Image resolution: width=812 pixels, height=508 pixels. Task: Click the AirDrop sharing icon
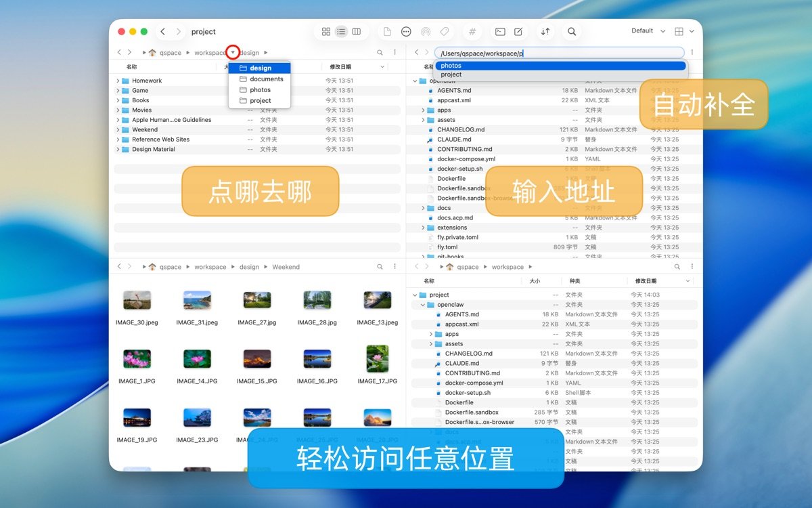point(426,31)
